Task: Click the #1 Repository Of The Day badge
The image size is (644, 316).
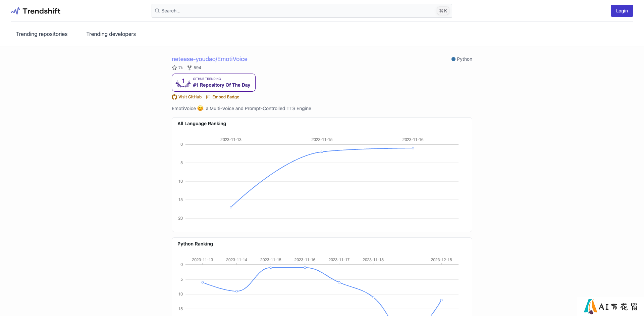Action: point(214,83)
